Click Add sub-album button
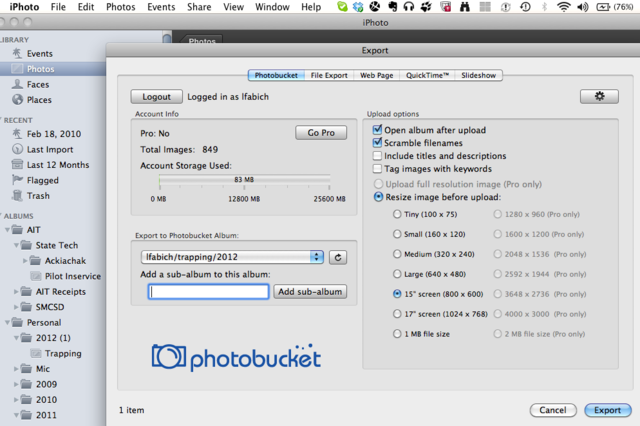640x426 pixels. click(310, 292)
